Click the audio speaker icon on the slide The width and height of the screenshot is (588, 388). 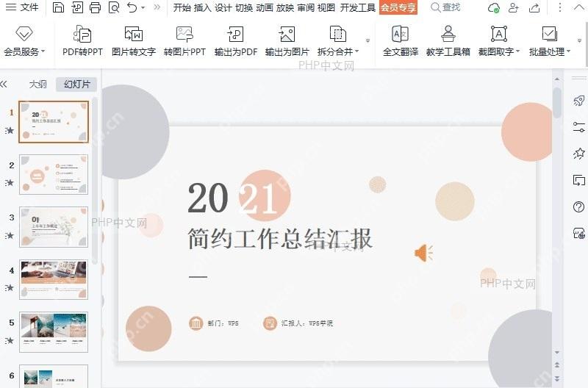pyautogui.click(x=424, y=253)
